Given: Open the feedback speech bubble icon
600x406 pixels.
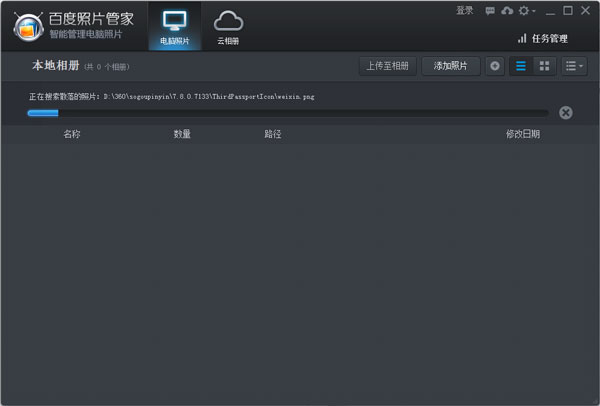Looking at the screenshot, I should 490,11.
